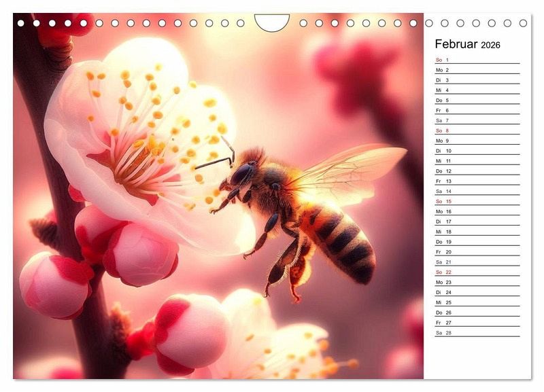The height and width of the screenshot is (392, 544).
Task: Click the year 2026 in the heading
Action: [x=490, y=46]
